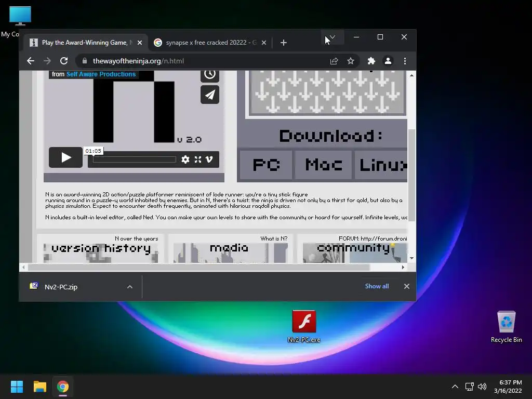Open new tab with plus button
Viewport: 532px width, 399px height.
coord(284,43)
